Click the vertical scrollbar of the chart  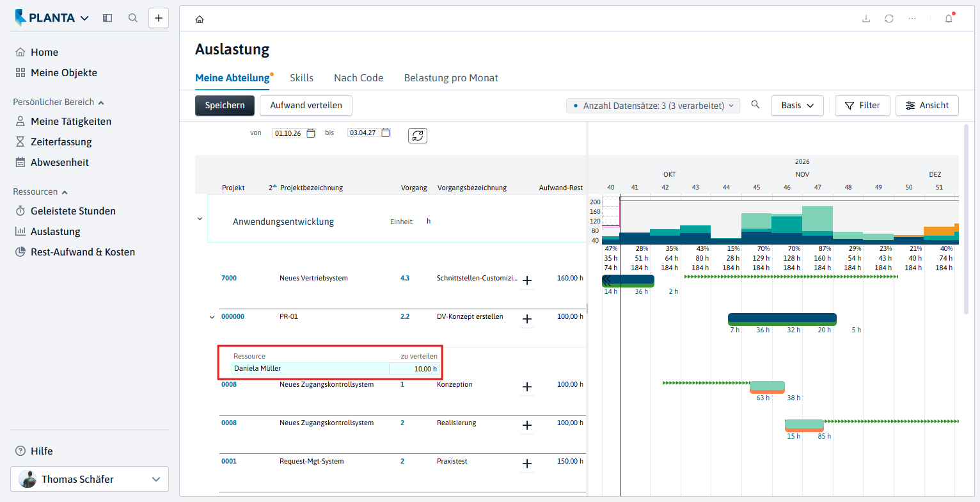(966, 219)
